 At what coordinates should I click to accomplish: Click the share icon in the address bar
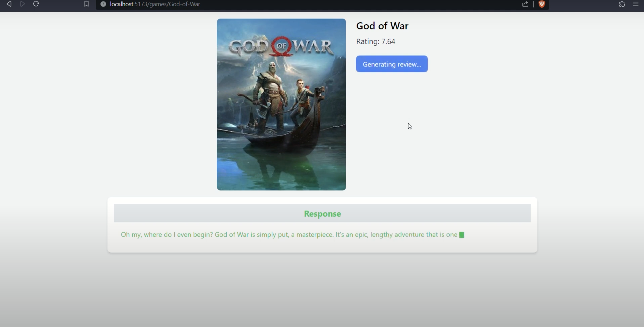coord(525,4)
